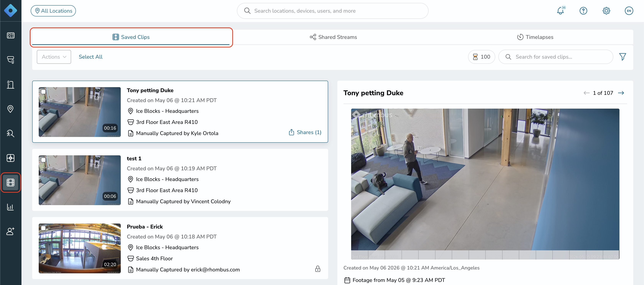The height and width of the screenshot is (285, 644).
Task: Open the All Locations selector
Action: 53,11
